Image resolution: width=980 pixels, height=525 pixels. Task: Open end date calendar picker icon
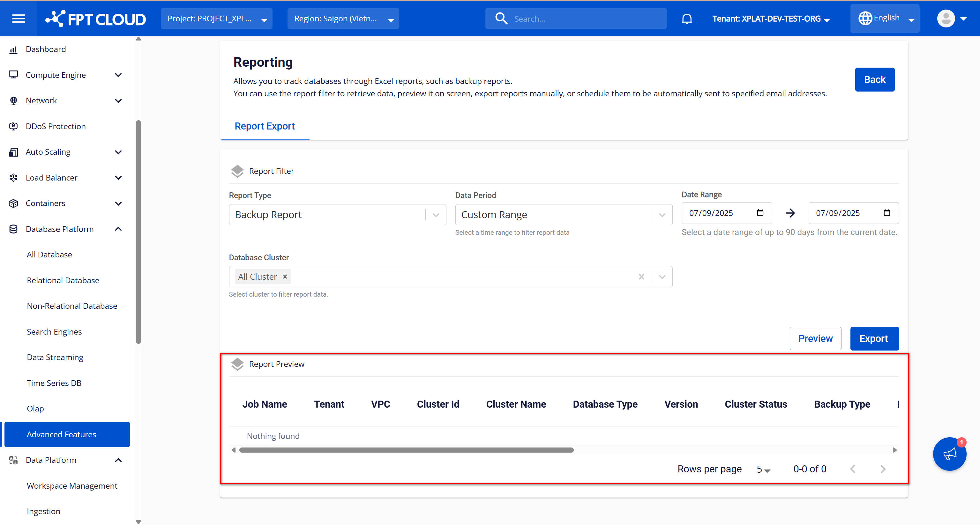pos(886,212)
